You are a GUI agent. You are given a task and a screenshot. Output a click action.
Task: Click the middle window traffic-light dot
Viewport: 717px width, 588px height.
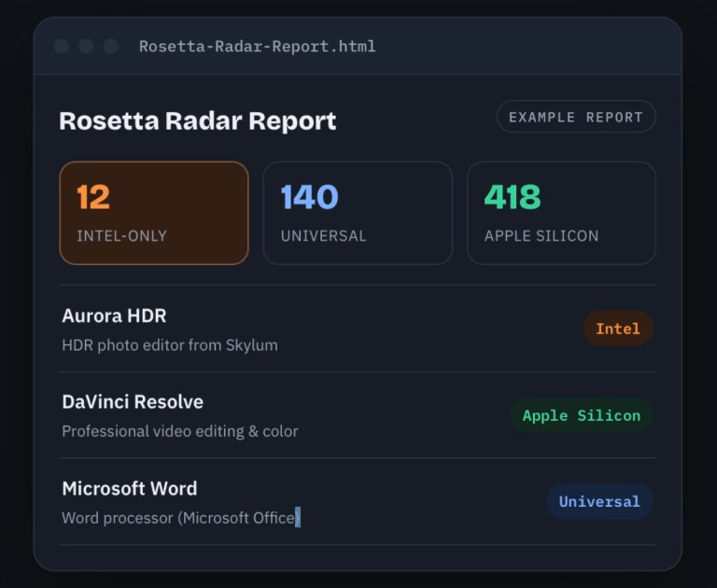86,46
